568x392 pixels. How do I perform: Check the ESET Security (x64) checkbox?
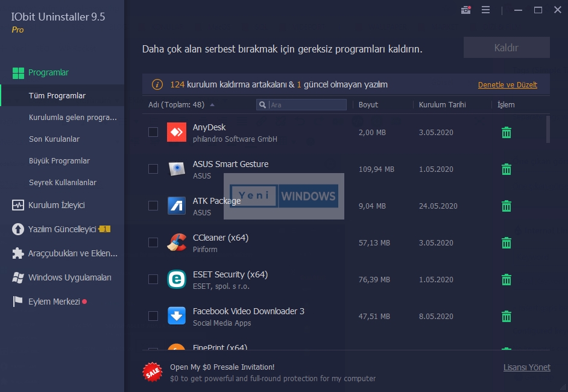coord(153,279)
